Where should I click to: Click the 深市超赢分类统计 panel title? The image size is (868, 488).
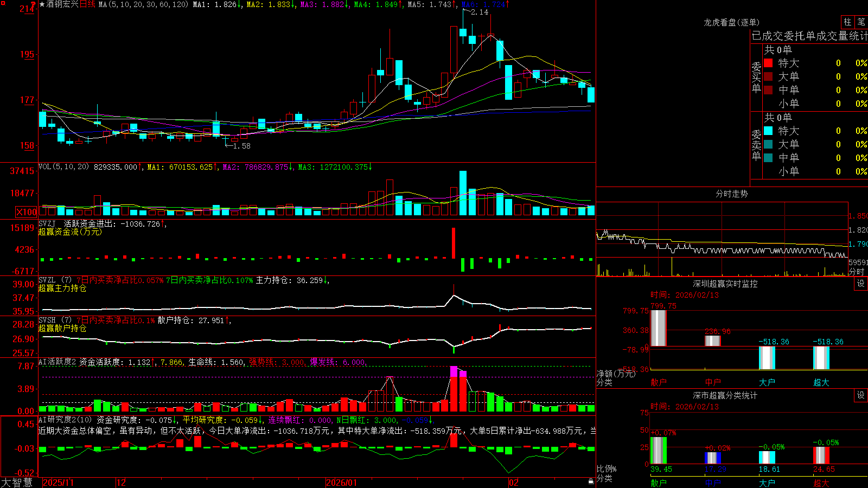pos(725,395)
